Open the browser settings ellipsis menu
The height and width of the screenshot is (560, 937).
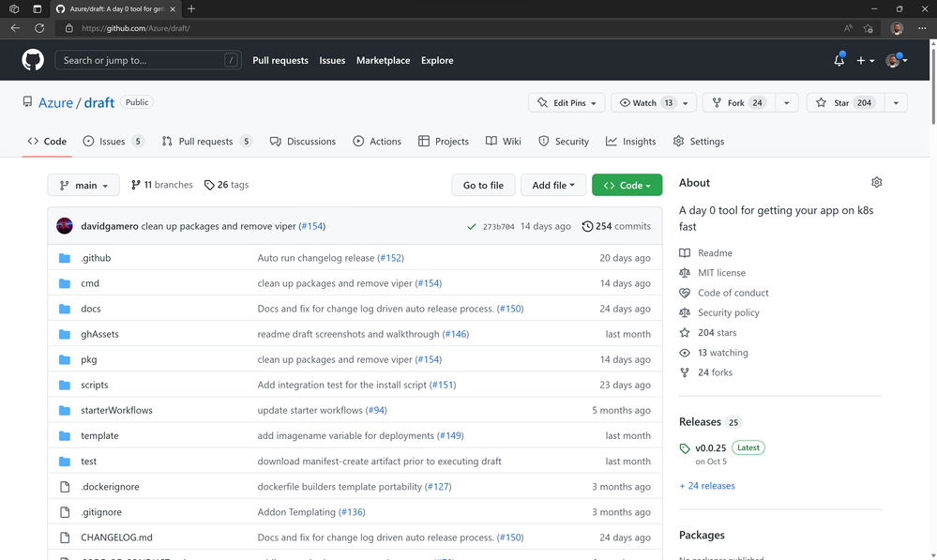click(922, 28)
